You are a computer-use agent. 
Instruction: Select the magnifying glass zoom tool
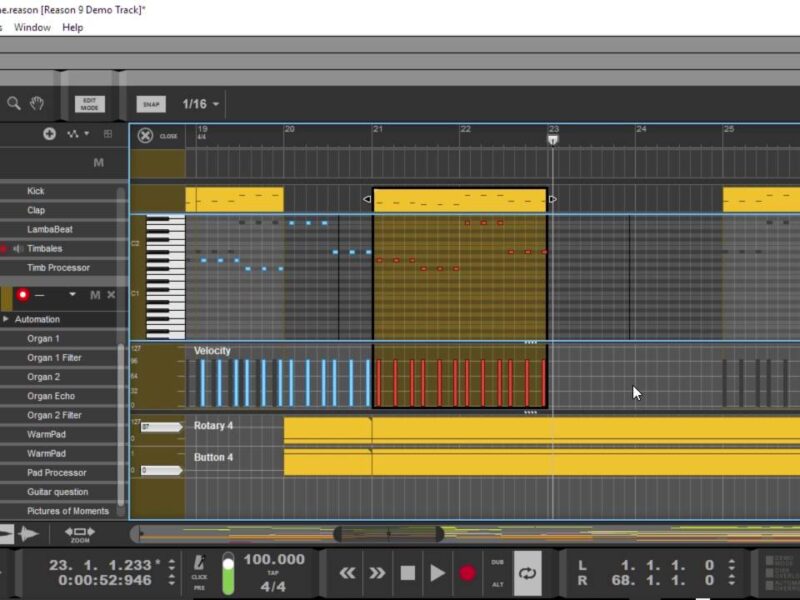(x=14, y=103)
